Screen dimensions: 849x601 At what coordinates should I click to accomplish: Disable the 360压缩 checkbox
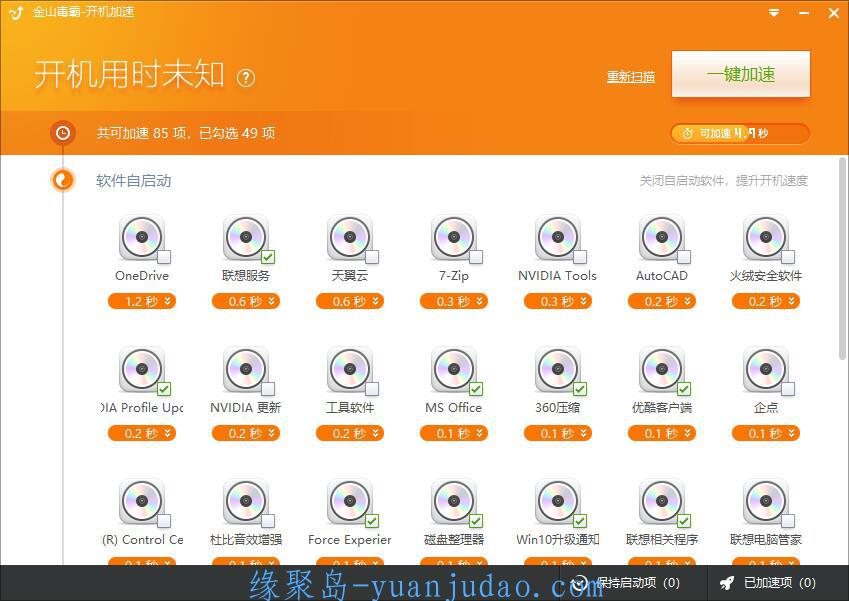(580, 389)
